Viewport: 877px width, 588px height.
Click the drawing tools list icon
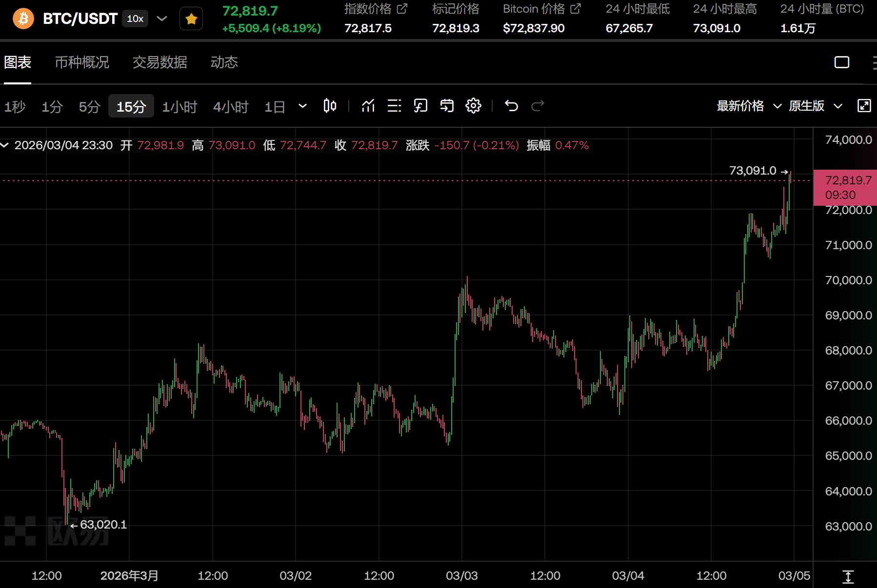[394, 106]
